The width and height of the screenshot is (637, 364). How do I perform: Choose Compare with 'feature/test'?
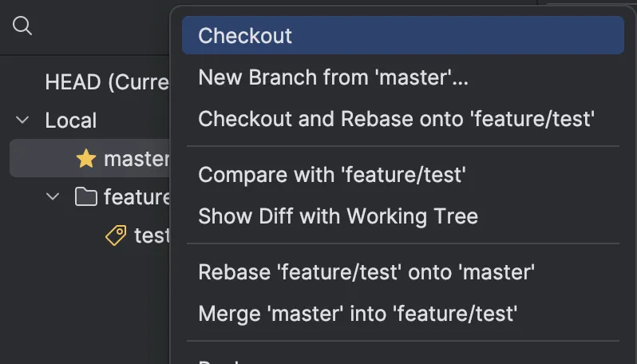pyautogui.click(x=331, y=174)
